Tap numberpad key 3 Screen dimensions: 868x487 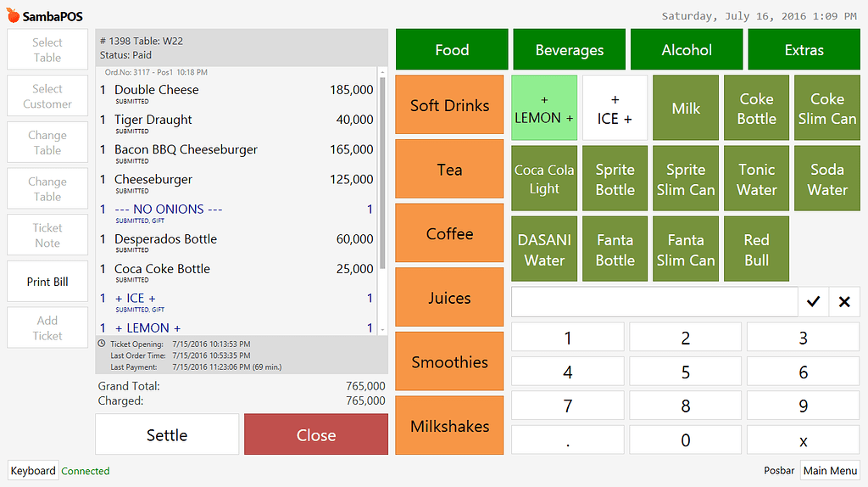pyautogui.click(x=804, y=337)
